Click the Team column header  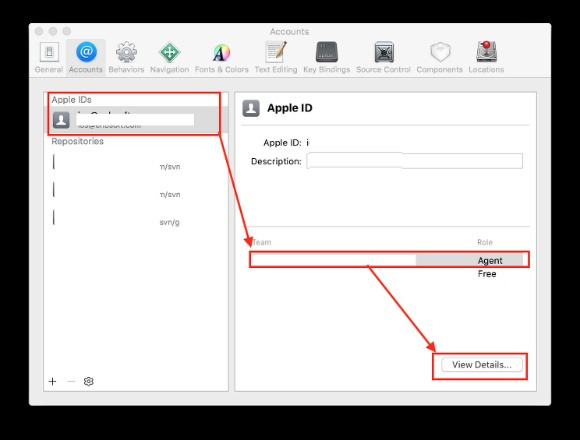[262, 242]
